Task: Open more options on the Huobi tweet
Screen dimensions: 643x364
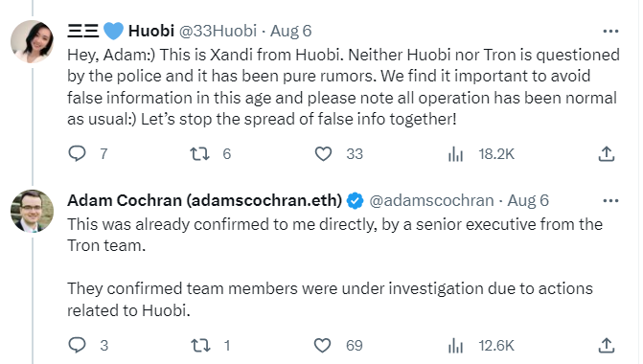Action: (x=610, y=32)
